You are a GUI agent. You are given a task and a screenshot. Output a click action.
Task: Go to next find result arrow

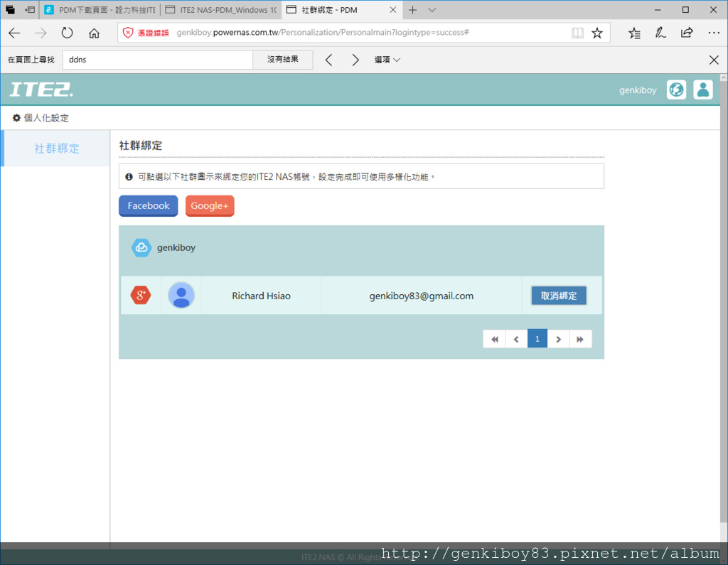tap(355, 60)
